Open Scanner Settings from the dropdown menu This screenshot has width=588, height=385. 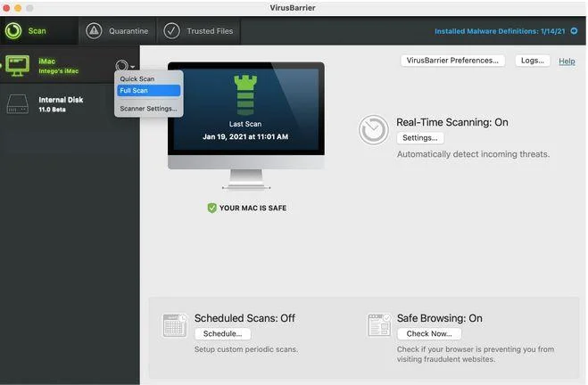click(148, 109)
